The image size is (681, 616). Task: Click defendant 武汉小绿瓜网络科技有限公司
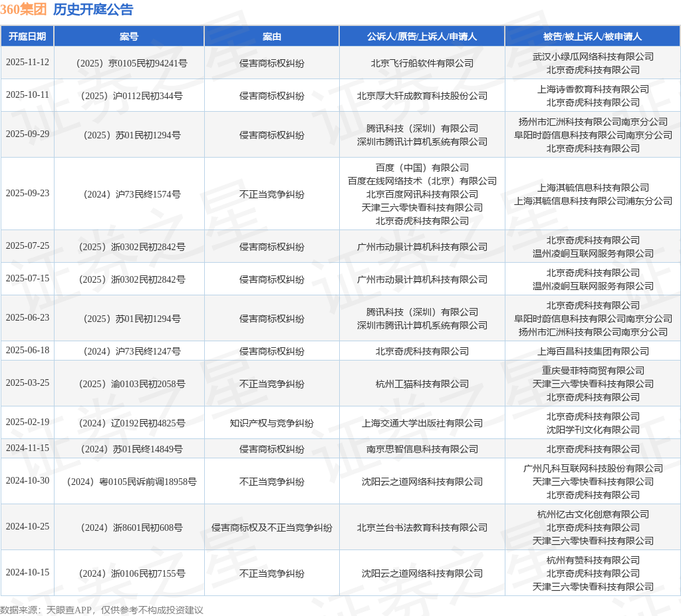pyautogui.click(x=593, y=57)
